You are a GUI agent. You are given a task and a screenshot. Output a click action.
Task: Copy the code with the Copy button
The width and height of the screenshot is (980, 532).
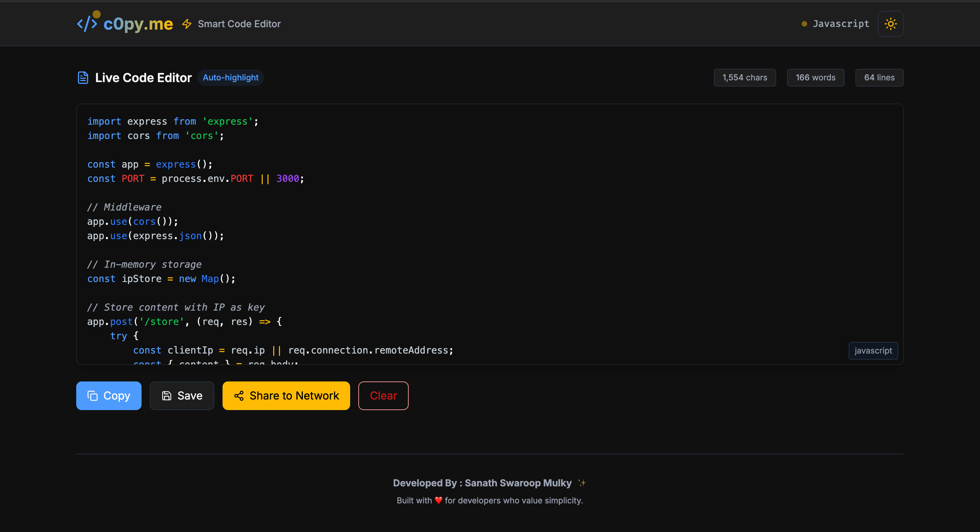[109, 396]
